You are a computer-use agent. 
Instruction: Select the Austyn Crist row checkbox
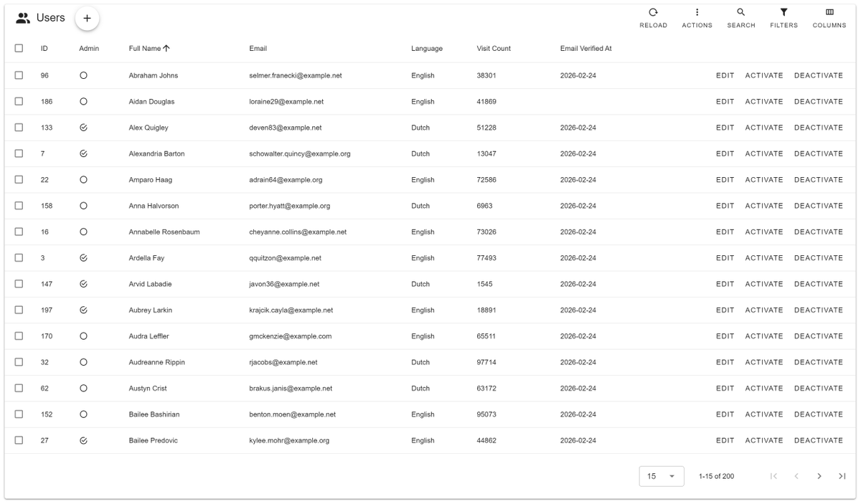click(19, 388)
